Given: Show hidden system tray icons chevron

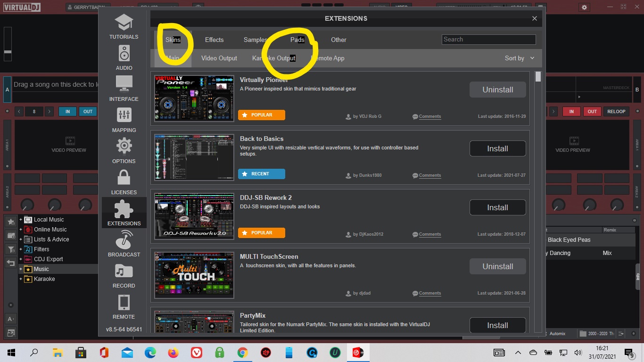Looking at the screenshot, I should pyautogui.click(x=518, y=352).
